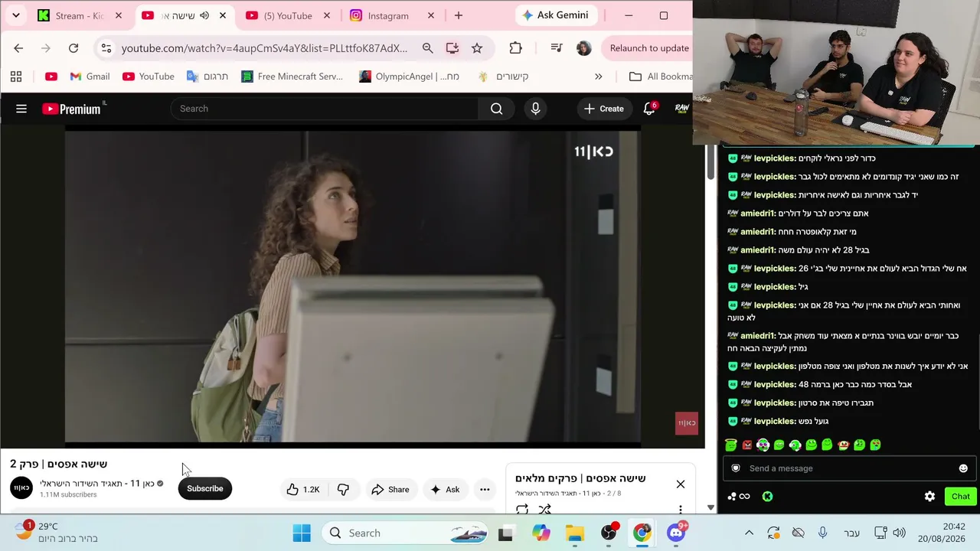Open Discord from the taskbar
This screenshot has height=551, width=980.
coord(676,533)
